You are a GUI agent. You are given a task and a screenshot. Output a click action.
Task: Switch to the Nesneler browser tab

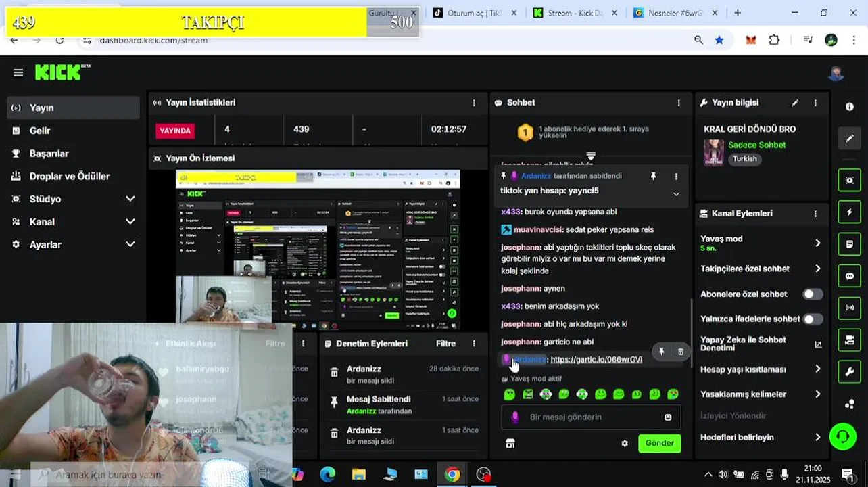pos(675,13)
